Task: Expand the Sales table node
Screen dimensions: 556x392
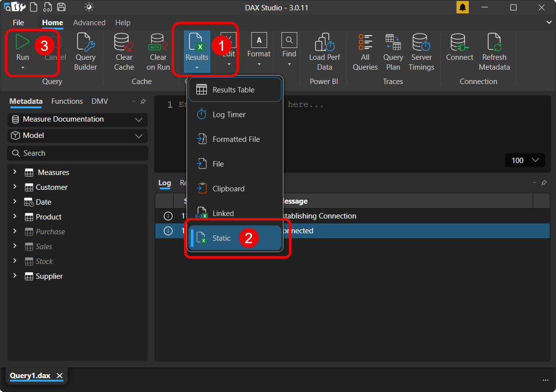Action: click(x=14, y=246)
